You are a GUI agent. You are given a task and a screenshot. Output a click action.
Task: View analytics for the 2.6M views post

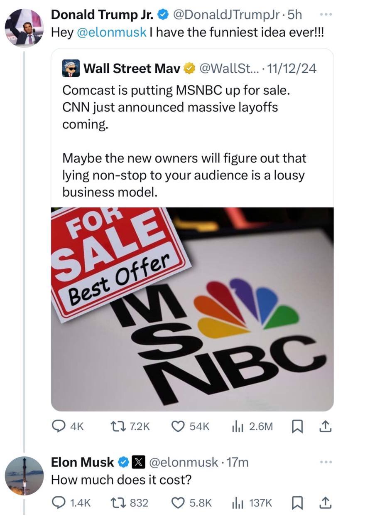click(237, 426)
